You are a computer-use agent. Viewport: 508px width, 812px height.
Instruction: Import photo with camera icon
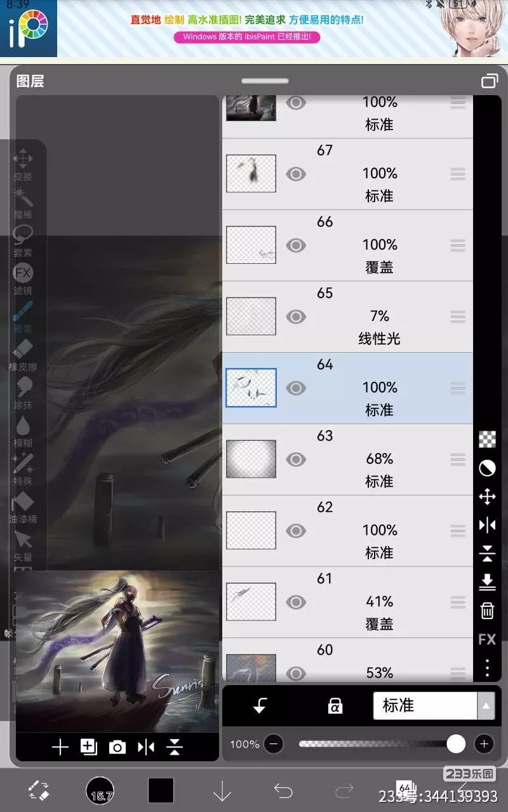tap(117, 747)
